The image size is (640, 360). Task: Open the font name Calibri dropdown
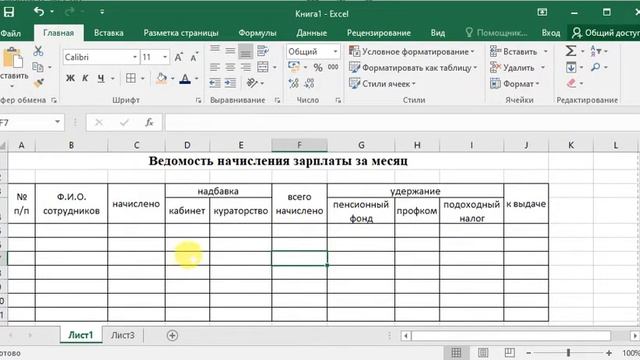pos(135,57)
